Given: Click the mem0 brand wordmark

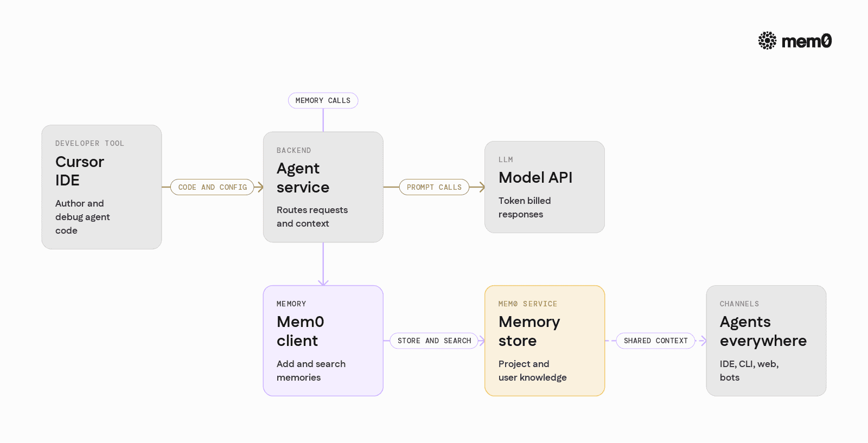Looking at the screenshot, I should click(807, 41).
